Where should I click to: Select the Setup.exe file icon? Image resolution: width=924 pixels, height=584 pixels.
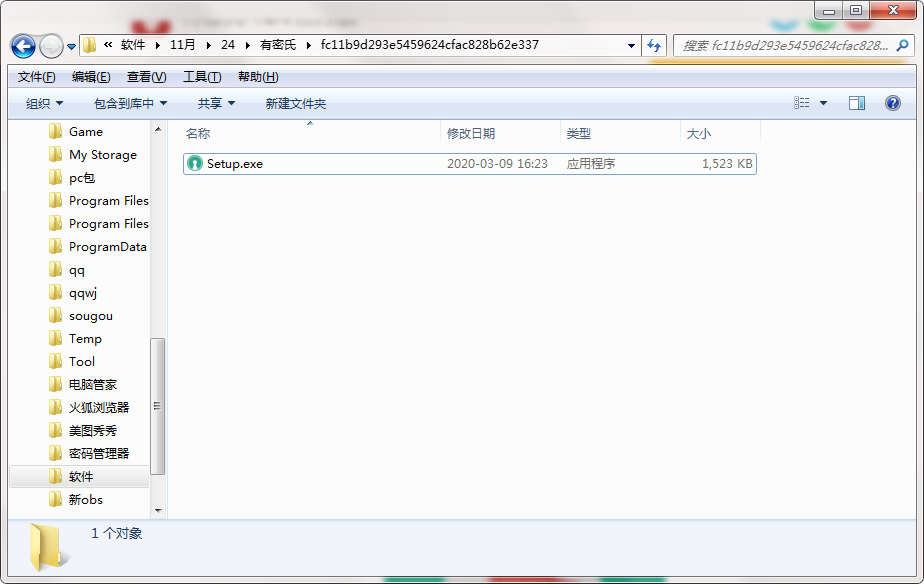[x=195, y=163]
